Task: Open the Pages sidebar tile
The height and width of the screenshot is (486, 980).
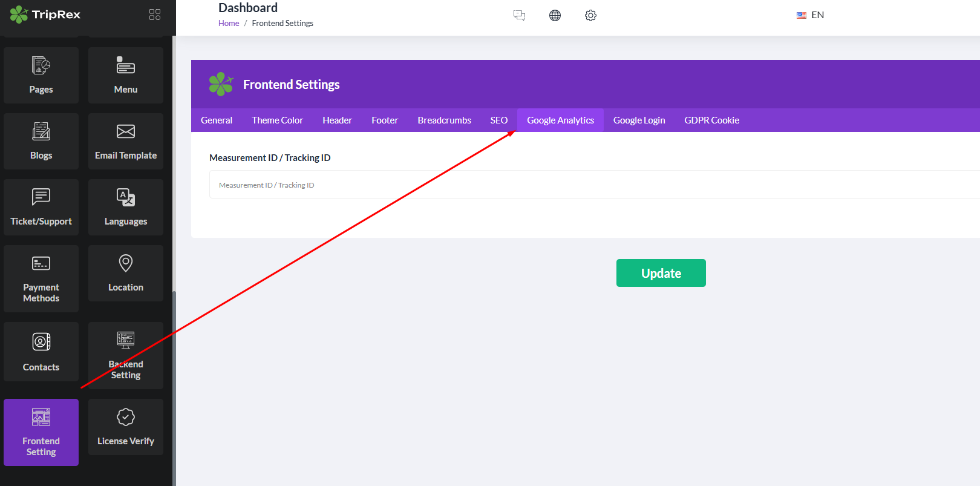Action: coord(41,75)
